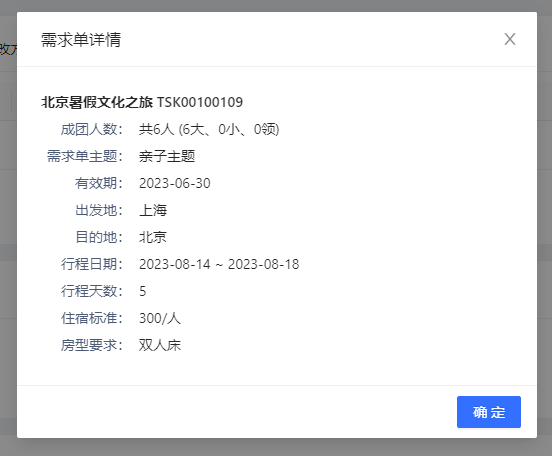Click the 出发地 label
Image resolution: width=552 pixels, height=456 pixels.
[99, 210]
